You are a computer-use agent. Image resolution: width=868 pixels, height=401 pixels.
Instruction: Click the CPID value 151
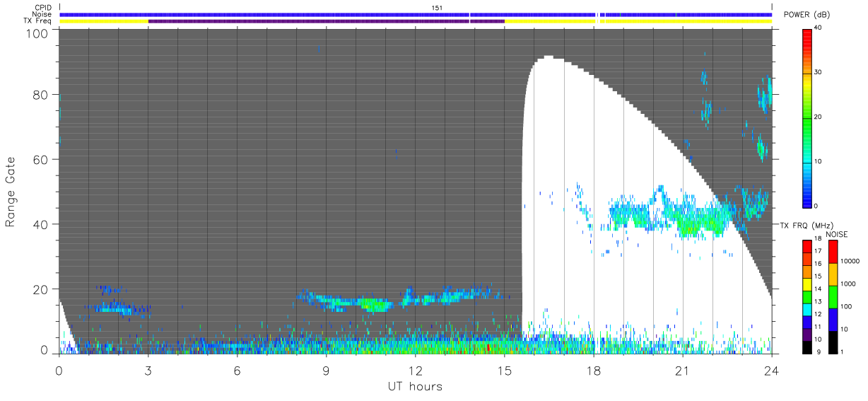coord(436,8)
